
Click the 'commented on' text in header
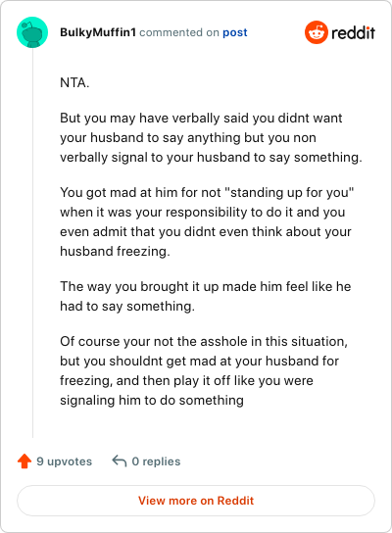(179, 32)
